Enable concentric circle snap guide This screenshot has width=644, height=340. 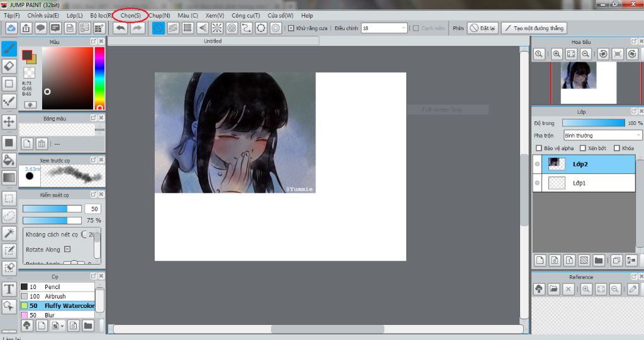click(x=232, y=28)
